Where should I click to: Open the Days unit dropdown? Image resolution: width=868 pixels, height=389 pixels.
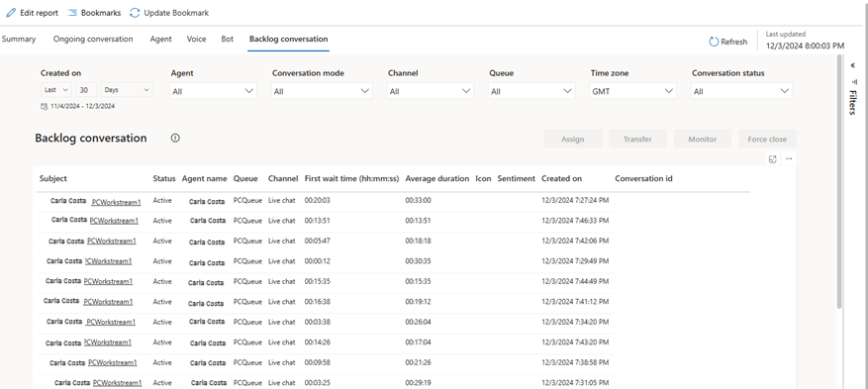(x=127, y=90)
